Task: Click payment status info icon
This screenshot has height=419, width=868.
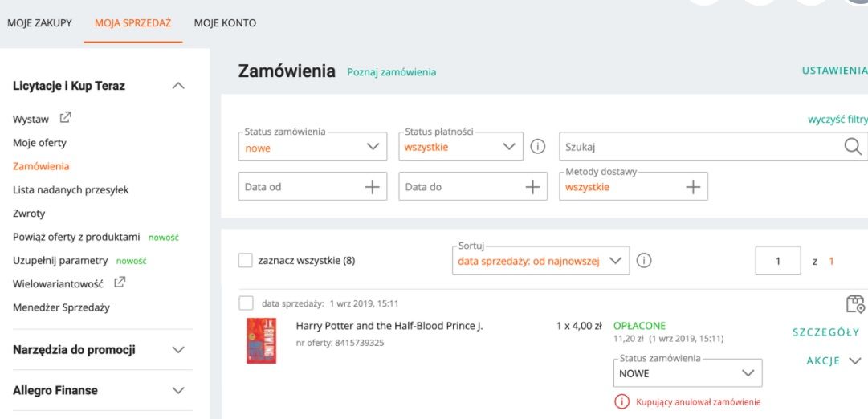Action: point(538,147)
